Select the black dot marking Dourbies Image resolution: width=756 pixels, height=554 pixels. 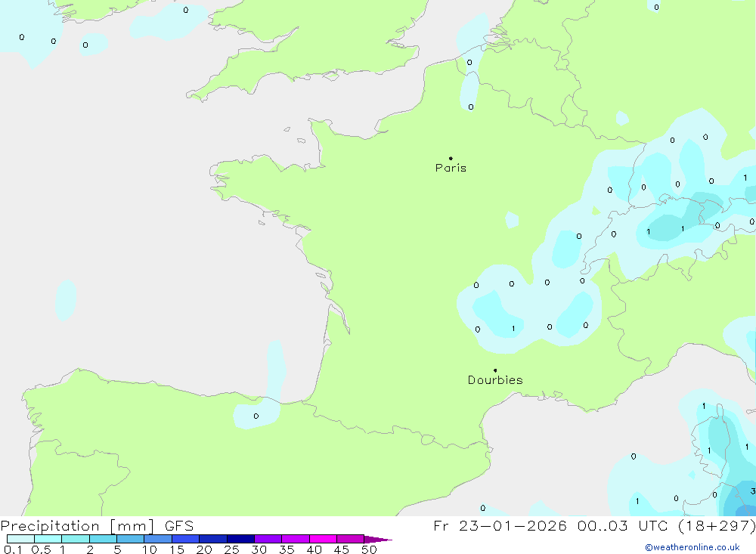(x=495, y=370)
